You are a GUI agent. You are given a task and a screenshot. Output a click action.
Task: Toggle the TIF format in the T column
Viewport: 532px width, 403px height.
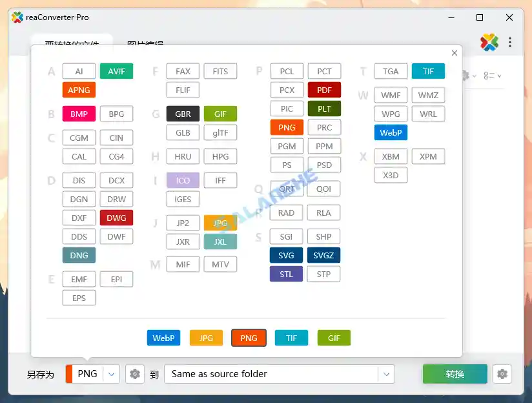tap(428, 71)
